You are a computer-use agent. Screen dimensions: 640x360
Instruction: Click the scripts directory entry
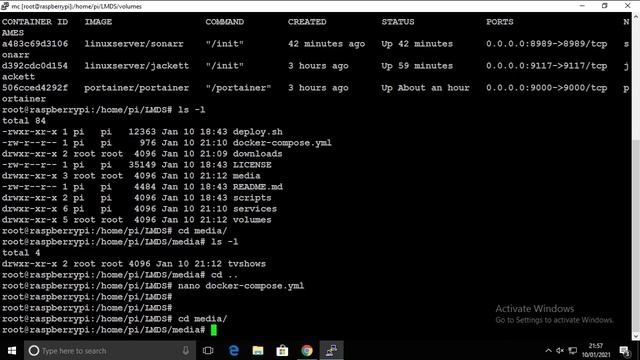[x=252, y=198]
